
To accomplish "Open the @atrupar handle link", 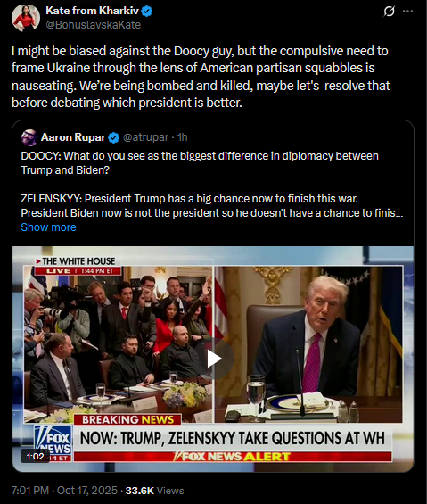I will [x=145, y=137].
